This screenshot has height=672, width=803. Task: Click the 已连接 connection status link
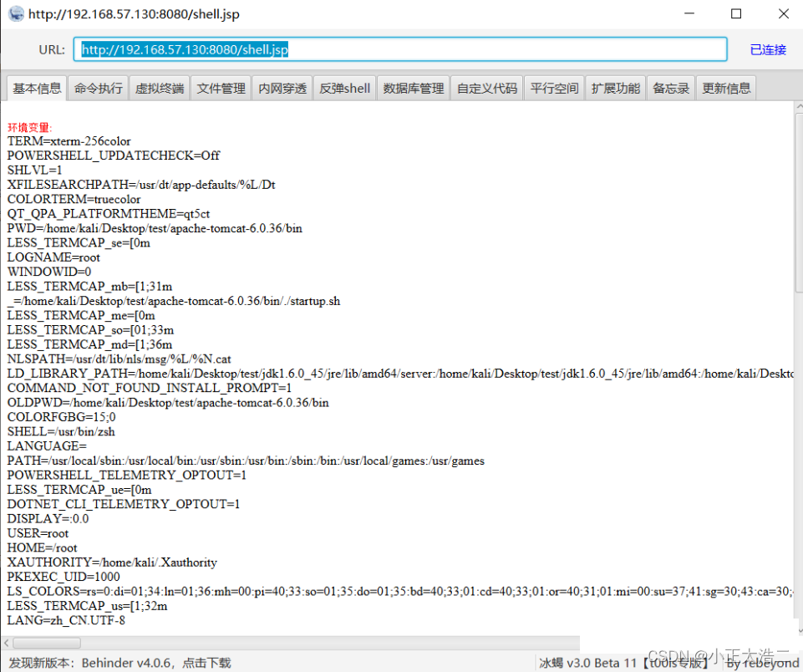767,49
